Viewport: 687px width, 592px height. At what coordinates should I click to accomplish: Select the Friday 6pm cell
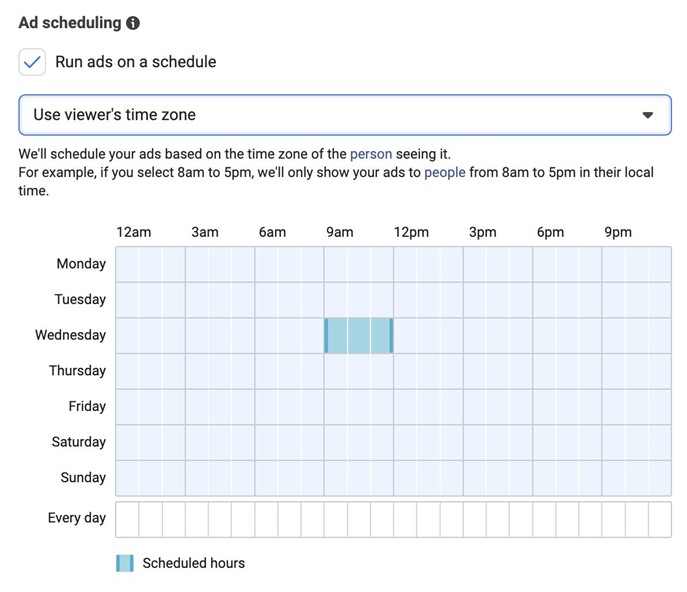tap(544, 406)
